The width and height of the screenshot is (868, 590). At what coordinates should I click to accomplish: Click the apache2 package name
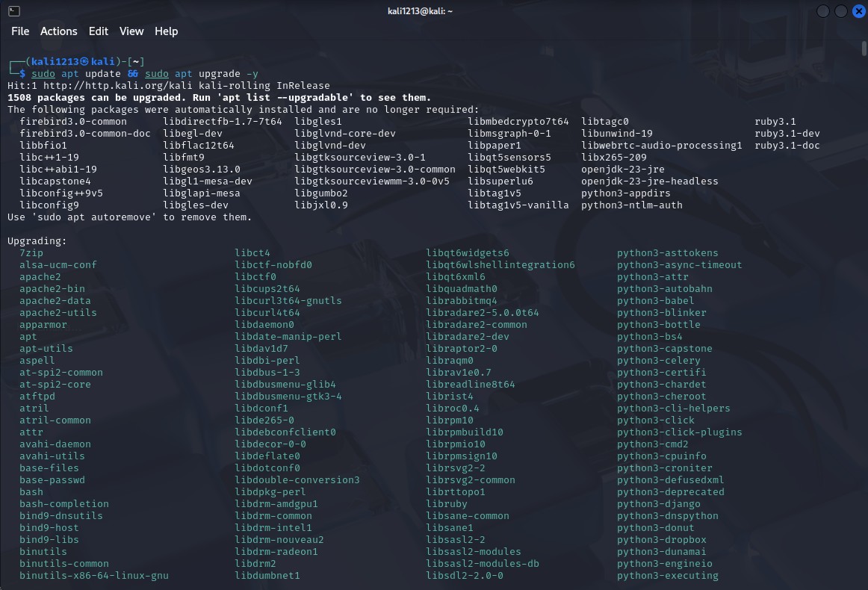(x=40, y=276)
